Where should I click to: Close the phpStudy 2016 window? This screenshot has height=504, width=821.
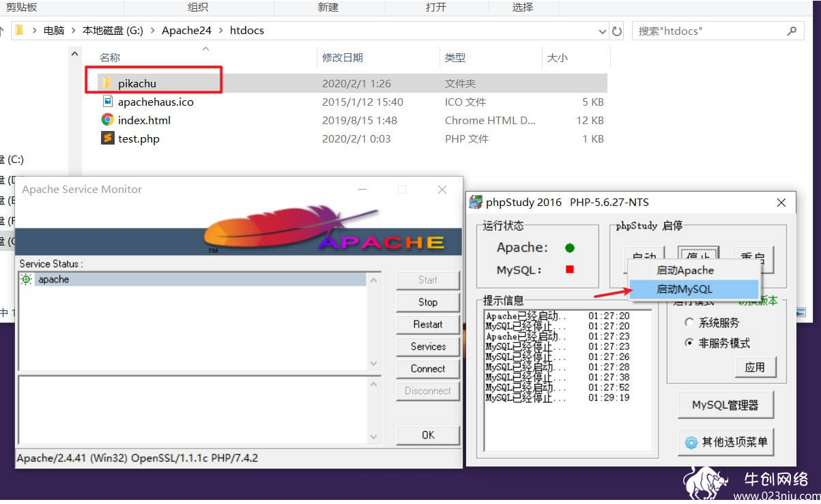tap(782, 202)
